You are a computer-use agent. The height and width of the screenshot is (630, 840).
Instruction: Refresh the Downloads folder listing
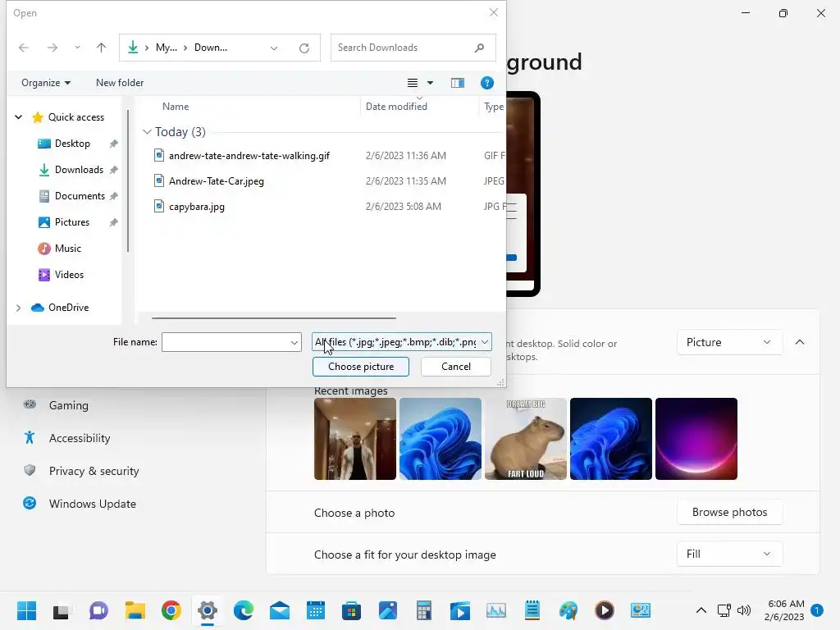(304, 48)
